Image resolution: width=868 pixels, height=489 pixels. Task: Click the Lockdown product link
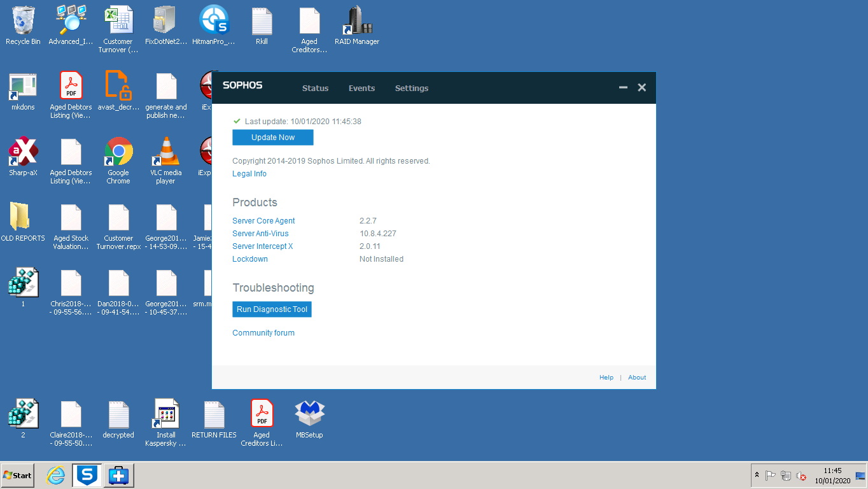[x=250, y=259]
